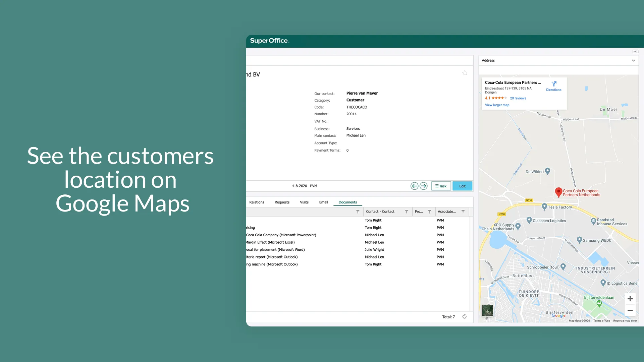Switch map to satellite thumbnail view
644x362 pixels.
487,310
